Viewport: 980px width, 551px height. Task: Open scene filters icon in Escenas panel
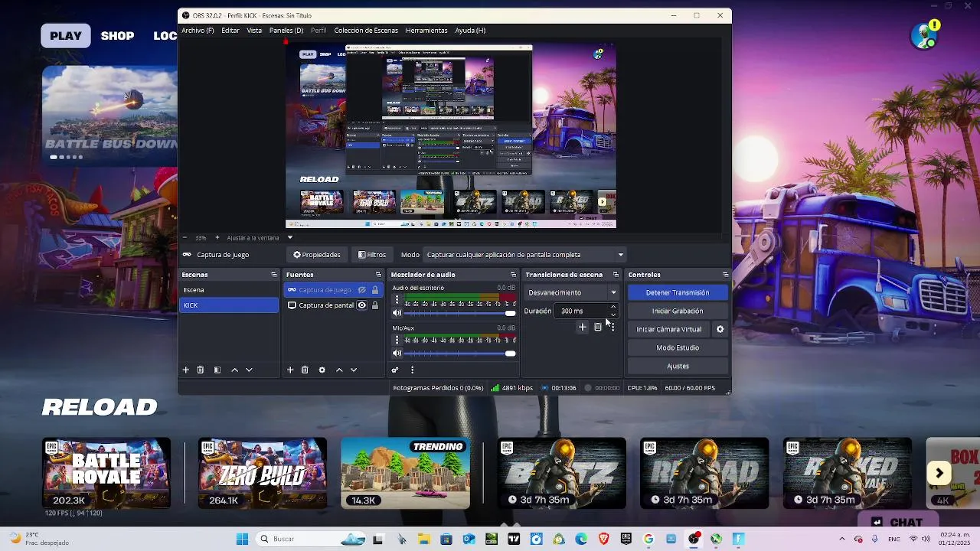coord(217,370)
